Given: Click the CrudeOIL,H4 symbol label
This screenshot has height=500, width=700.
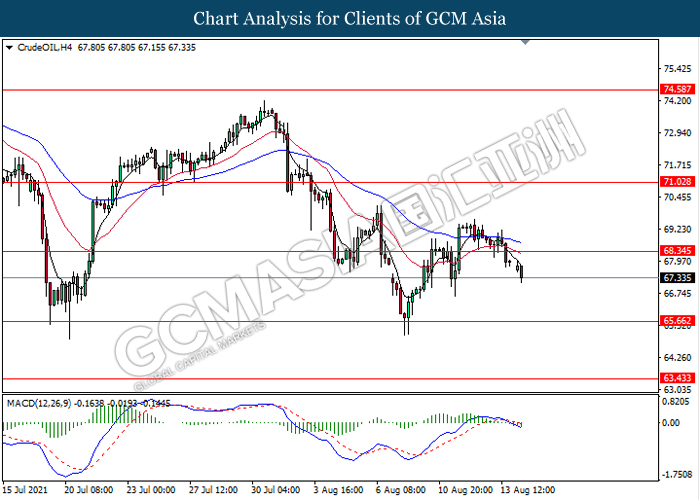Looking at the screenshot, I should click(44, 48).
